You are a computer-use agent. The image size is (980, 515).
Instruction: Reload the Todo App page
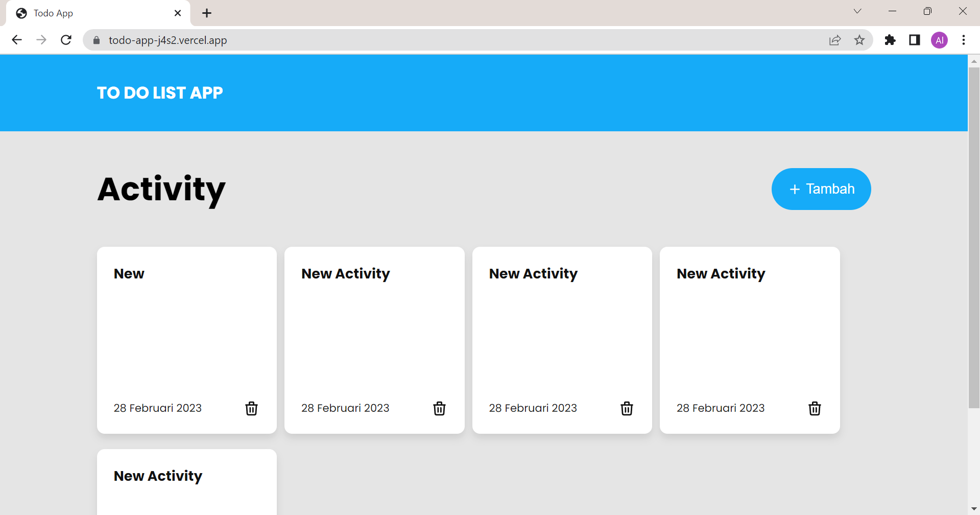66,40
